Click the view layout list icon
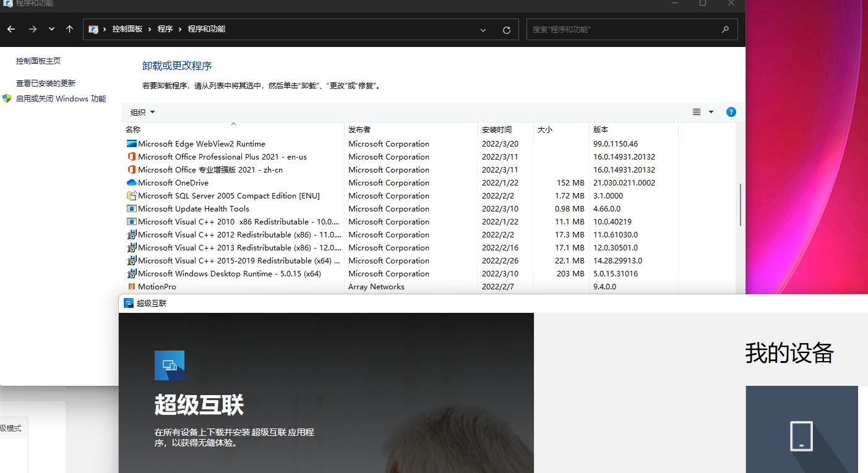This screenshot has width=868, height=473. coord(697,112)
